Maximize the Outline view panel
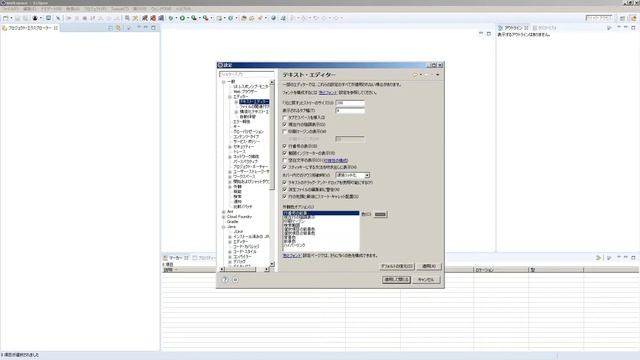The height and width of the screenshot is (360, 640). coord(633,28)
